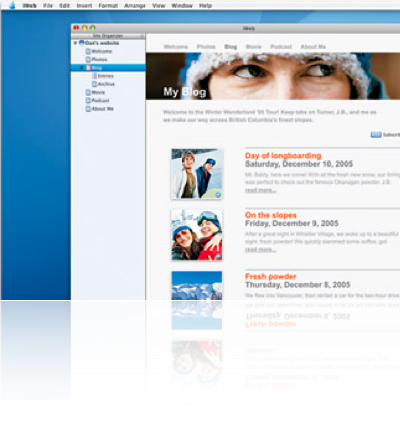Click the badge on longboarding thumbnail
This screenshot has width=400, height=421.
(x=218, y=195)
